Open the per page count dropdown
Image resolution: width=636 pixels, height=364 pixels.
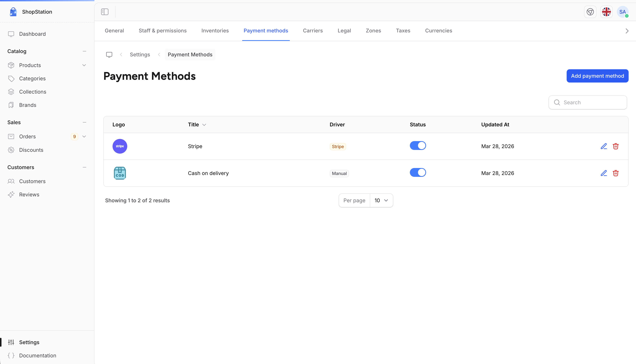point(381,200)
